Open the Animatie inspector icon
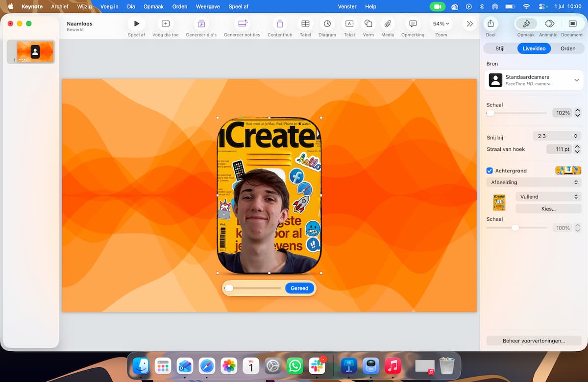This screenshot has height=382, width=588. pos(549,24)
